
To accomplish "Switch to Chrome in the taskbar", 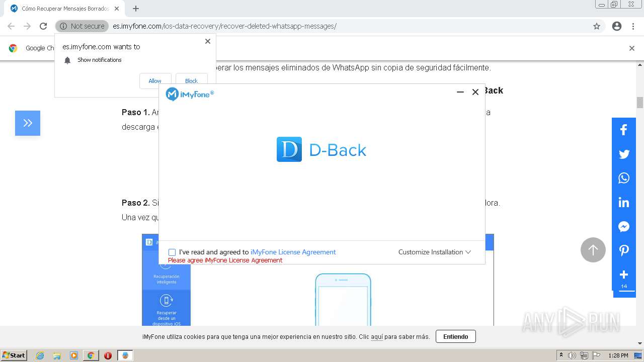I will tap(91, 355).
